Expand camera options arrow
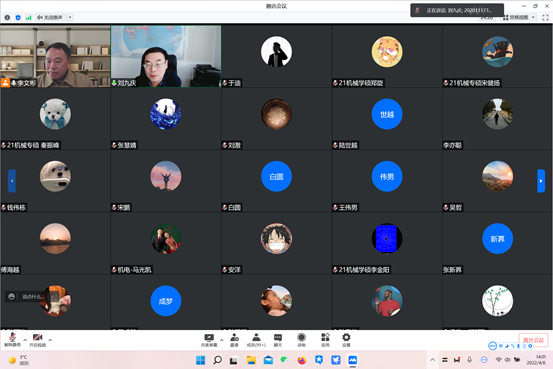Viewport: 553px width, 369px height. 50,340
